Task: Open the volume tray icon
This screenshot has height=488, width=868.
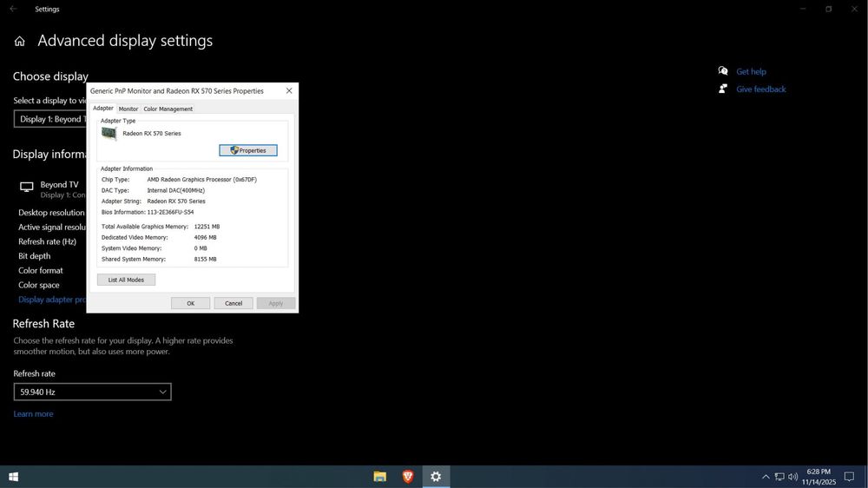Action: [792, 477]
